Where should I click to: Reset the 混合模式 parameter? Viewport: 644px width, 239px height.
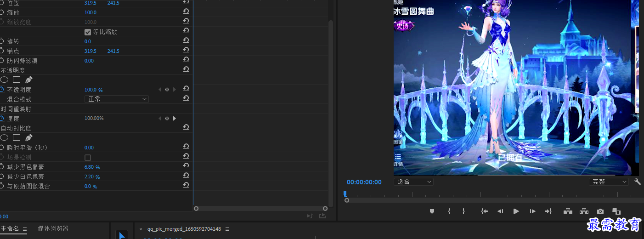pos(186,98)
